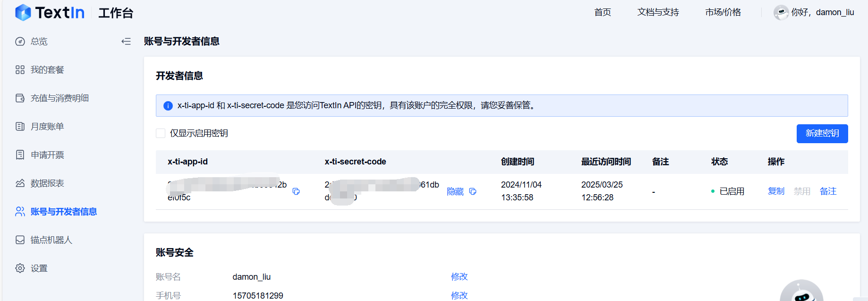Click the 账号与开发者信息 user icon
868x301 pixels.
(20, 212)
